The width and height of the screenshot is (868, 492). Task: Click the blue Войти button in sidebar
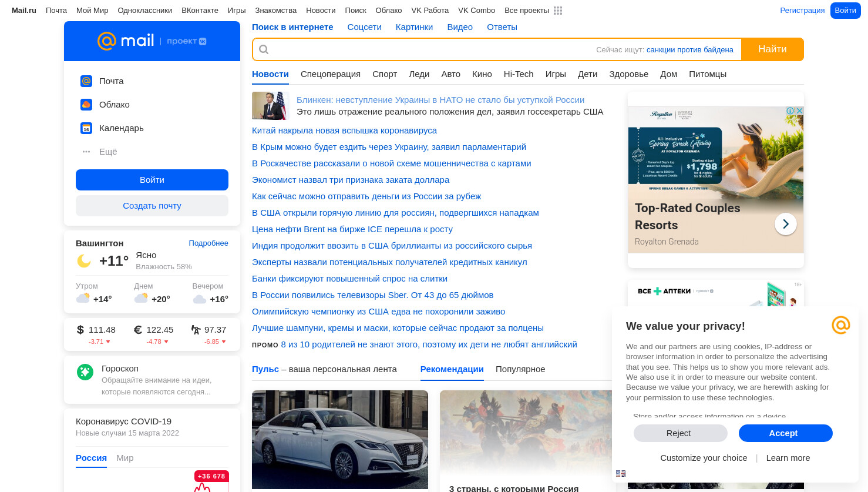152,180
